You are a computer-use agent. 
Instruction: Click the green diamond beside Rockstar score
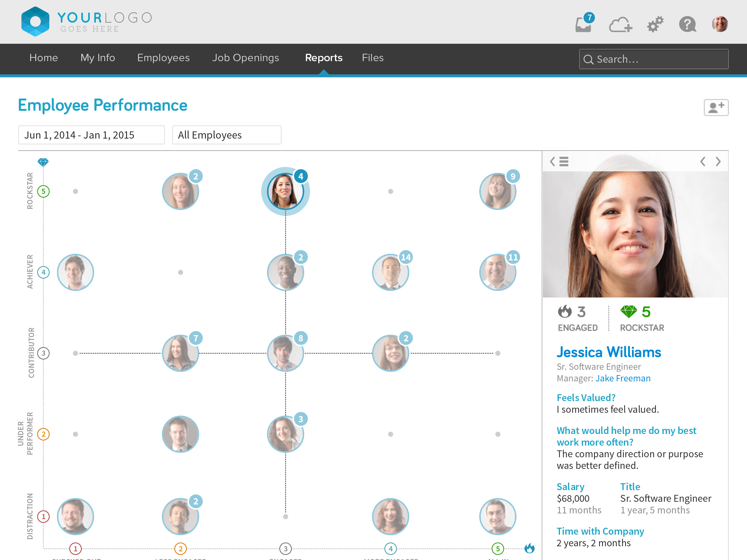[x=629, y=312]
